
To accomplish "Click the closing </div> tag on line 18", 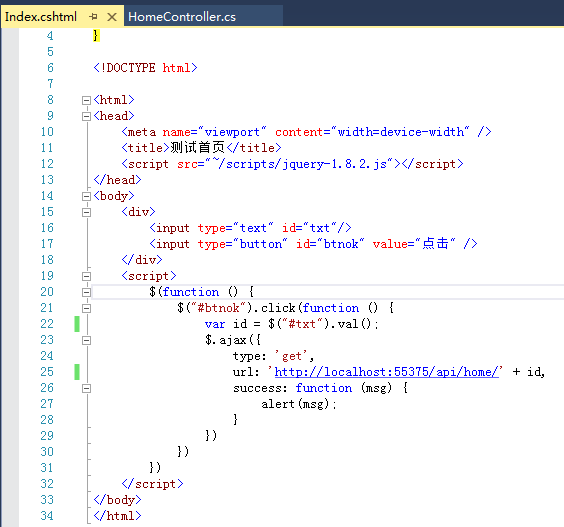I will 142,260.
